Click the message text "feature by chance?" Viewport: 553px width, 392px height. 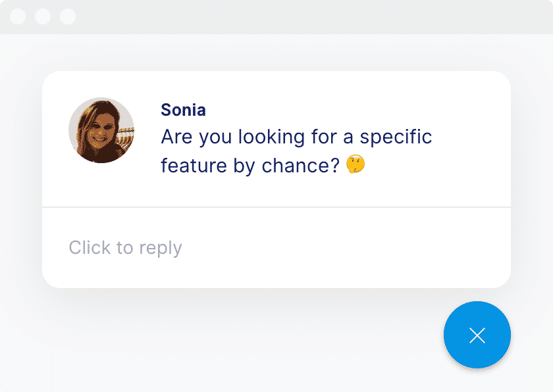(x=250, y=165)
